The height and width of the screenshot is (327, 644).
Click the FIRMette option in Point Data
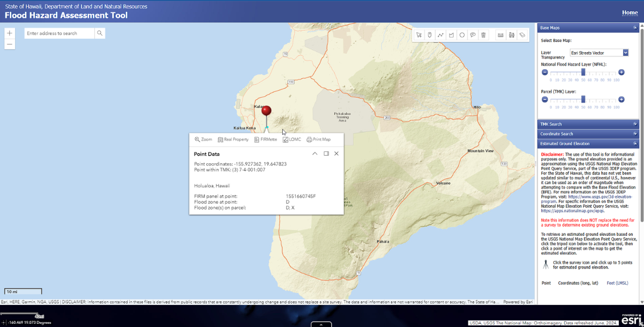(x=266, y=139)
